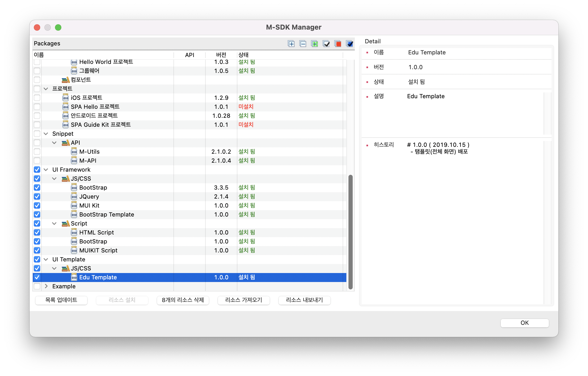Viewport: 588px width, 376px height.
Task: Click the OK button
Action: pyautogui.click(x=524, y=323)
